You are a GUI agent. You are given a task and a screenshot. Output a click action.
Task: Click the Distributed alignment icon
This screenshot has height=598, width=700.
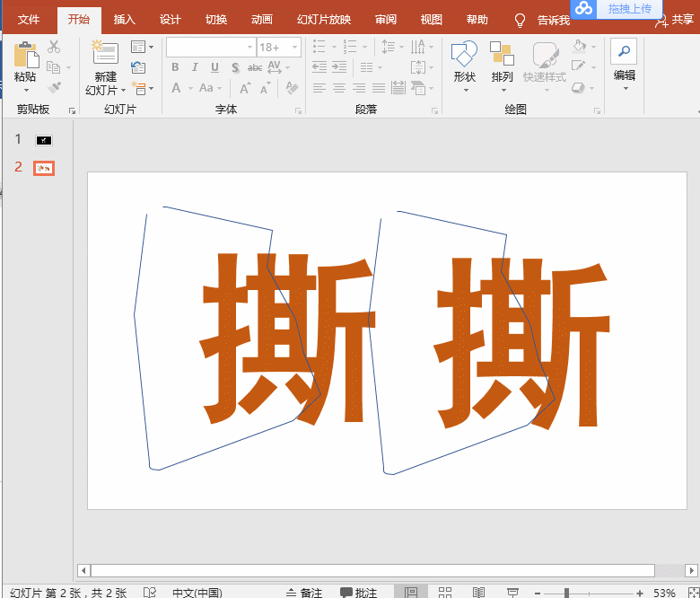coord(398,87)
